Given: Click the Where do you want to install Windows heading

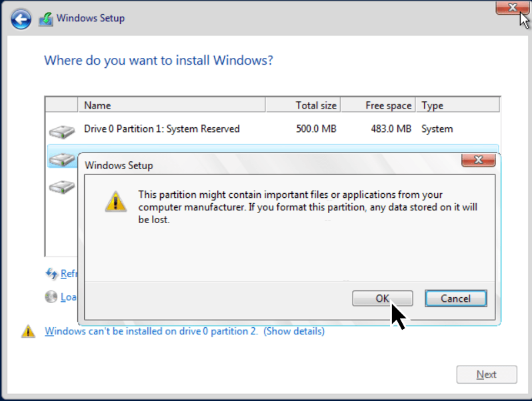Looking at the screenshot, I should (159, 61).
